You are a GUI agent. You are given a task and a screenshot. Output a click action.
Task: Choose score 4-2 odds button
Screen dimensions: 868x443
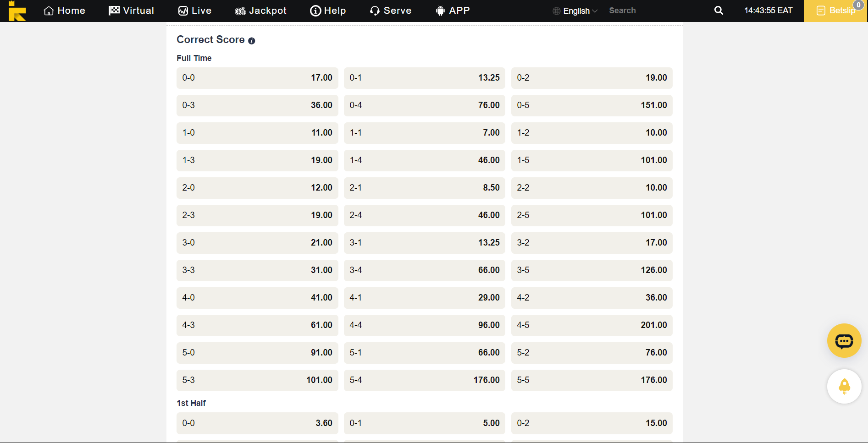[592, 298]
